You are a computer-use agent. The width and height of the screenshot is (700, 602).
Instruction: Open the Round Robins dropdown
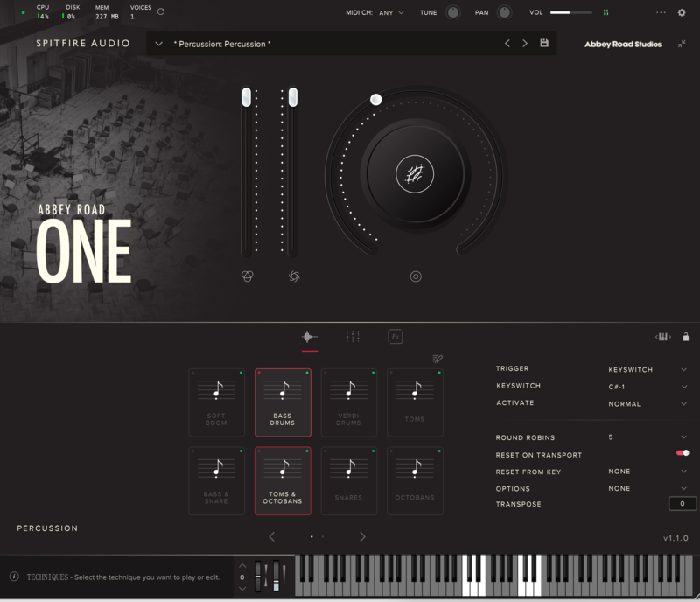pos(647,437)
